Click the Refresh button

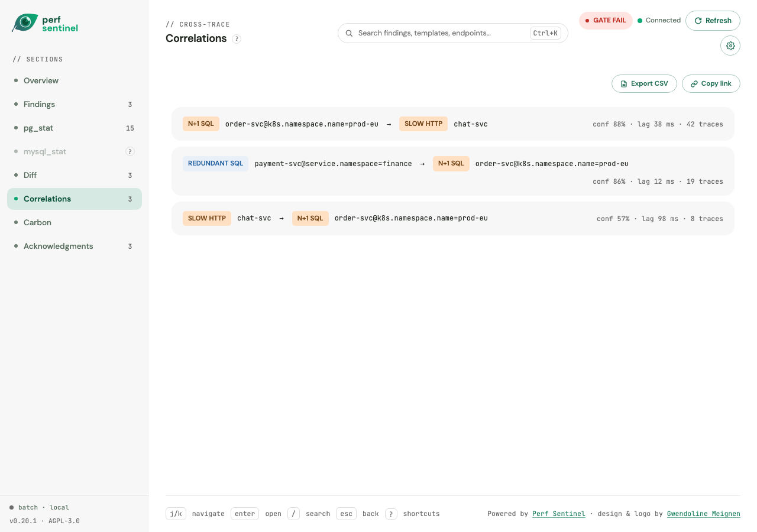pos(713,21)
